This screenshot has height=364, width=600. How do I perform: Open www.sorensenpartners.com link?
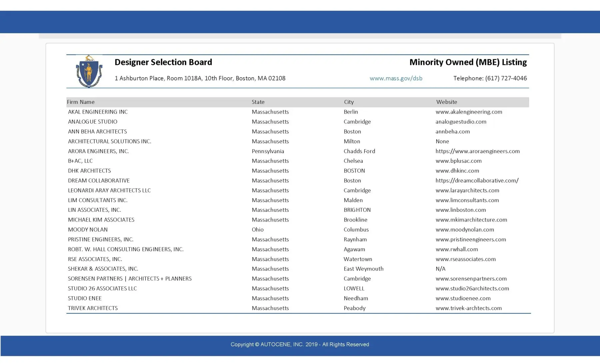click(471, 278)
